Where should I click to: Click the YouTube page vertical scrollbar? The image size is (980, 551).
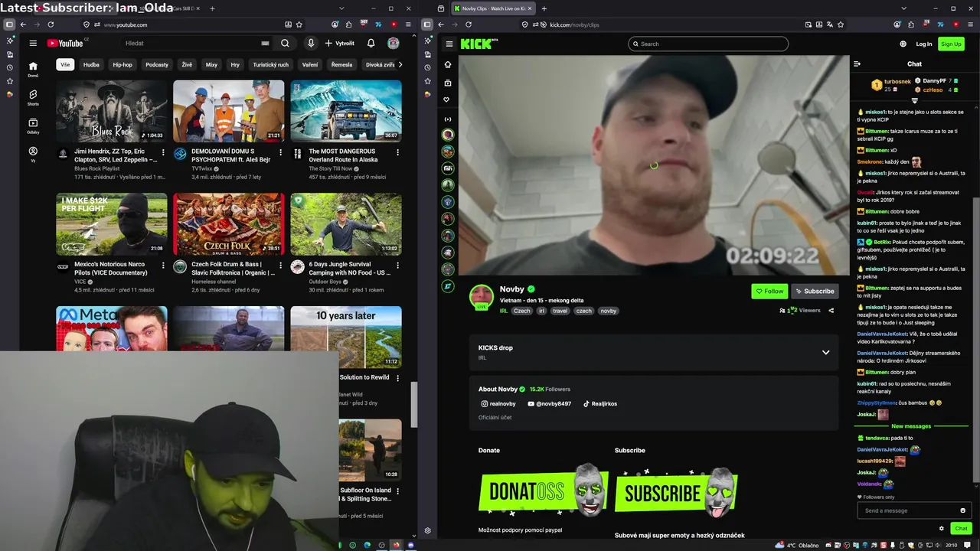coord(414,405)
